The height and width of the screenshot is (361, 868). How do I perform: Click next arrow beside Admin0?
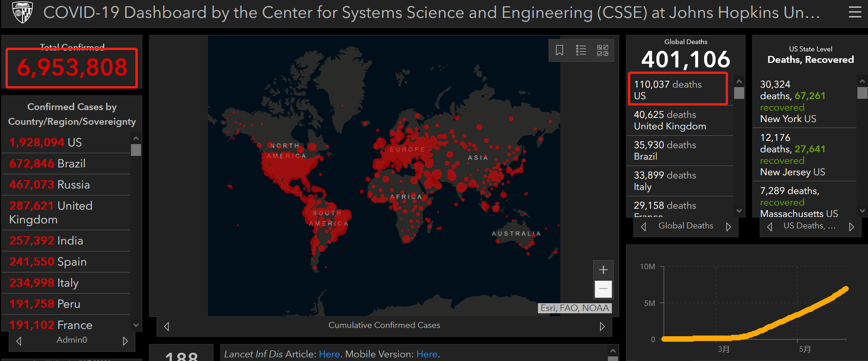(125, 341)
